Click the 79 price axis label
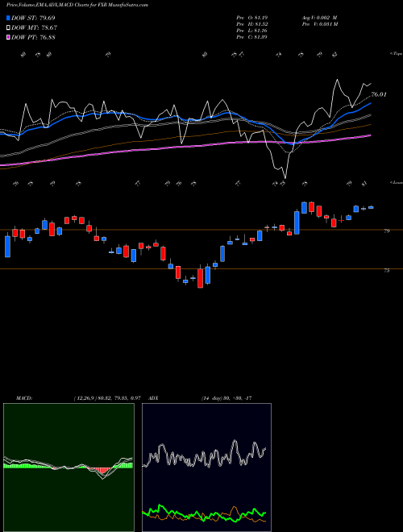The image size is (403, 532). (x=386, y=231)
